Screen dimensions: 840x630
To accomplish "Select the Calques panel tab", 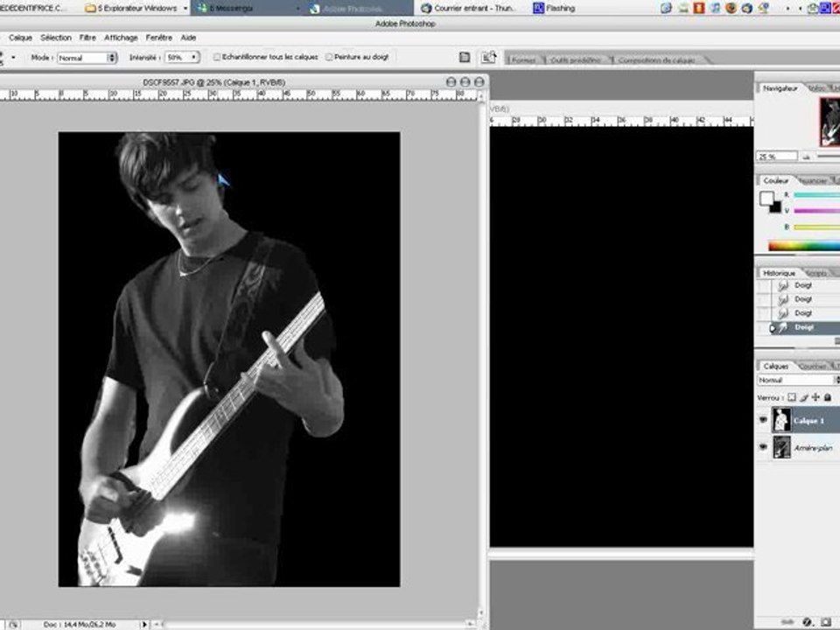I will [x=776, y=367].
